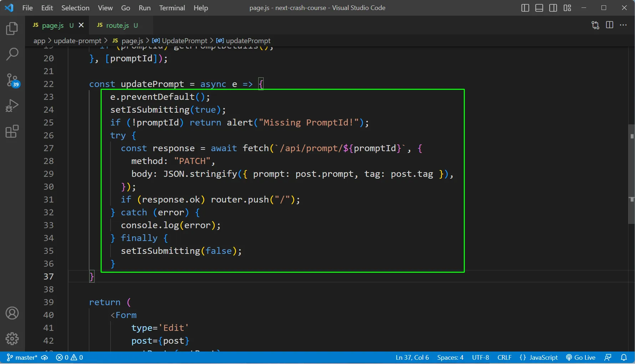Change indentation Spaces: 4

coord(450,358)
